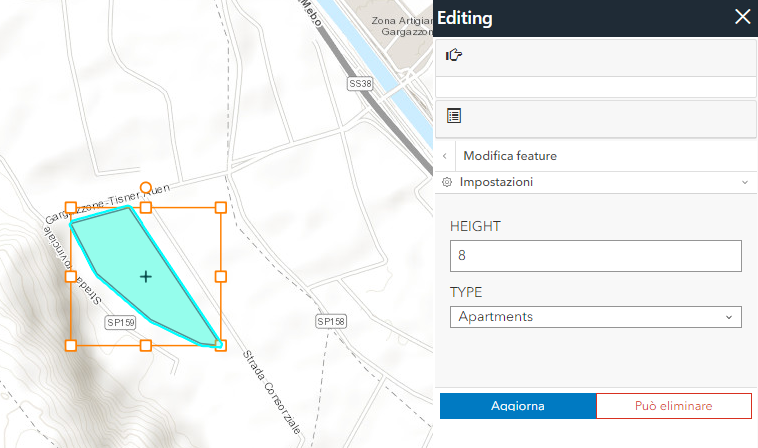Click the TYPE field label
The height and width of the screenshot is (448, 758).
click(466, 292)
